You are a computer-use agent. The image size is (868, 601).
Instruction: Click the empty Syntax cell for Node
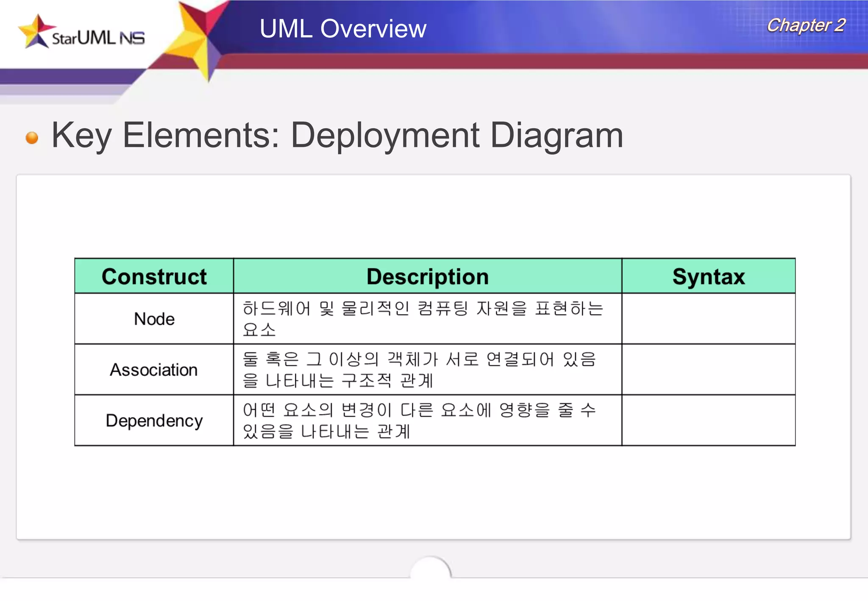(709, 319)
